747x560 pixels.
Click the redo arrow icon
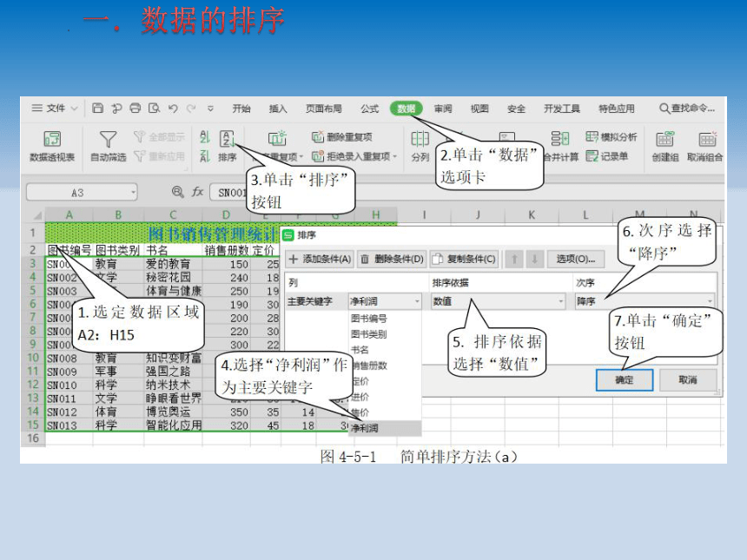pos(191,109)
